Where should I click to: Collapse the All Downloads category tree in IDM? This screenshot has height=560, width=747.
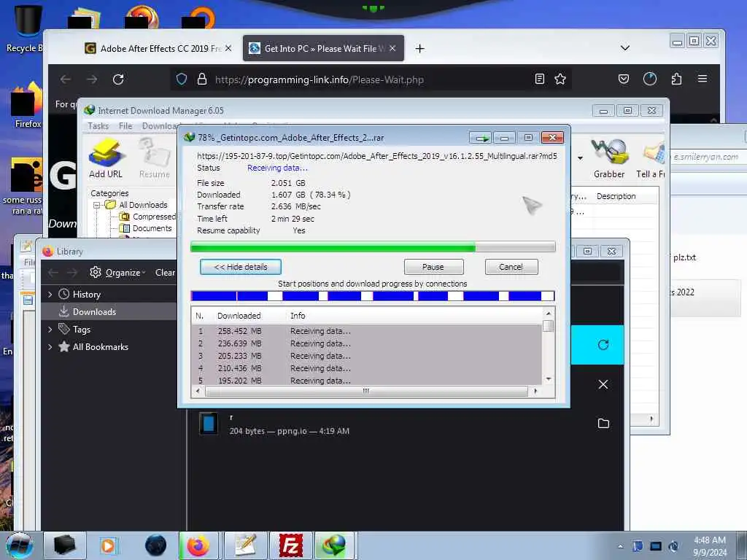click(97, 205)
